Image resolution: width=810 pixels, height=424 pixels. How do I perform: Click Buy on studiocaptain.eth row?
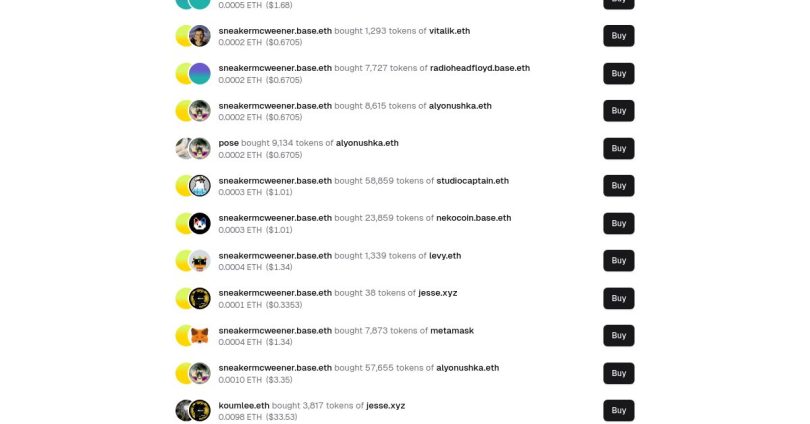pos(618,186)
